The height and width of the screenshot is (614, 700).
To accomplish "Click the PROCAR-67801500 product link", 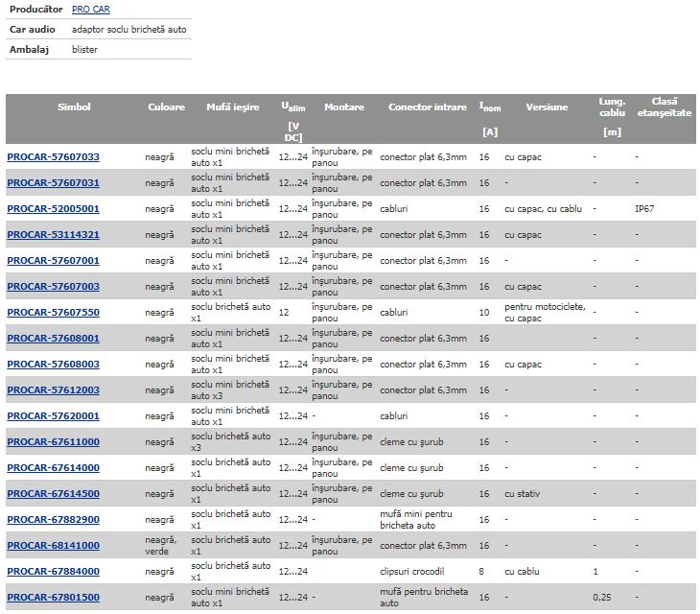I will (x=53, y=598).
